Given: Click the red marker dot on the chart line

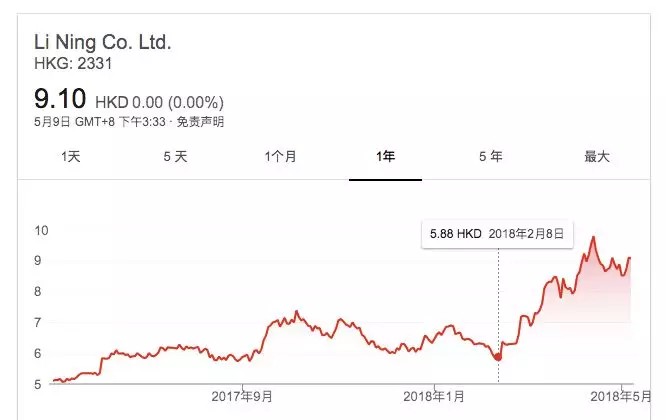Looking at the screenshot, I should (498, 356).
